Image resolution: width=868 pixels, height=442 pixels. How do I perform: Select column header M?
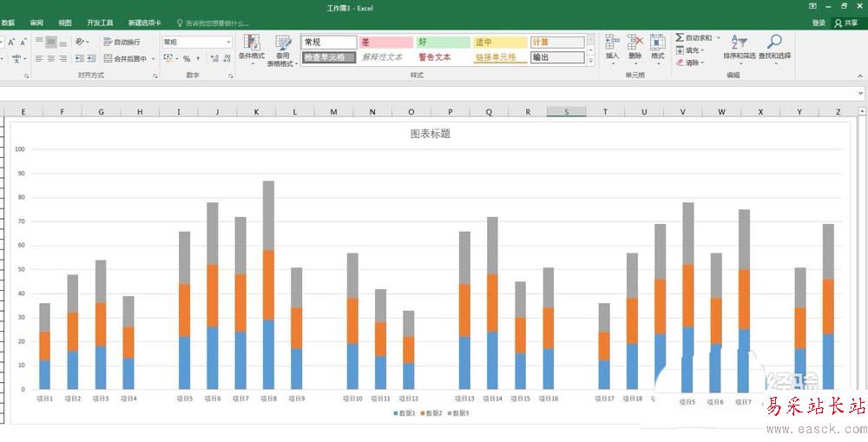point(333,112)
